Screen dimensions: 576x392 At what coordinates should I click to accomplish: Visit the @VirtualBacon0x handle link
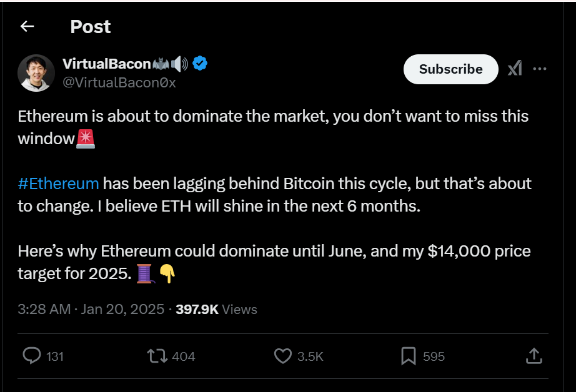119,82
